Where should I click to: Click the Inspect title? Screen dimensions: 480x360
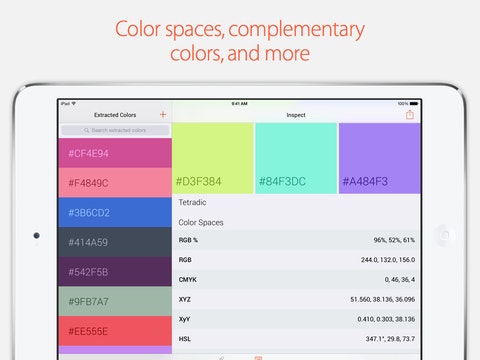tap(296, 115)
